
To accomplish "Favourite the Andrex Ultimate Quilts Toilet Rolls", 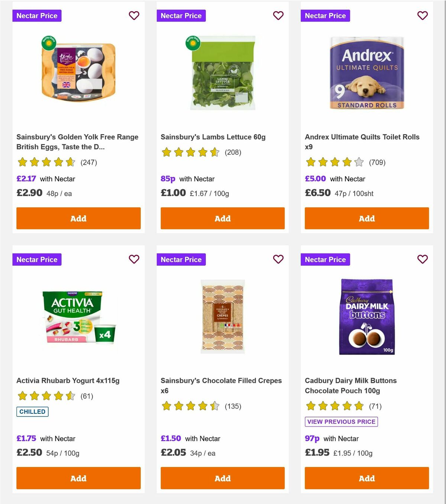I will click(422, 16).
